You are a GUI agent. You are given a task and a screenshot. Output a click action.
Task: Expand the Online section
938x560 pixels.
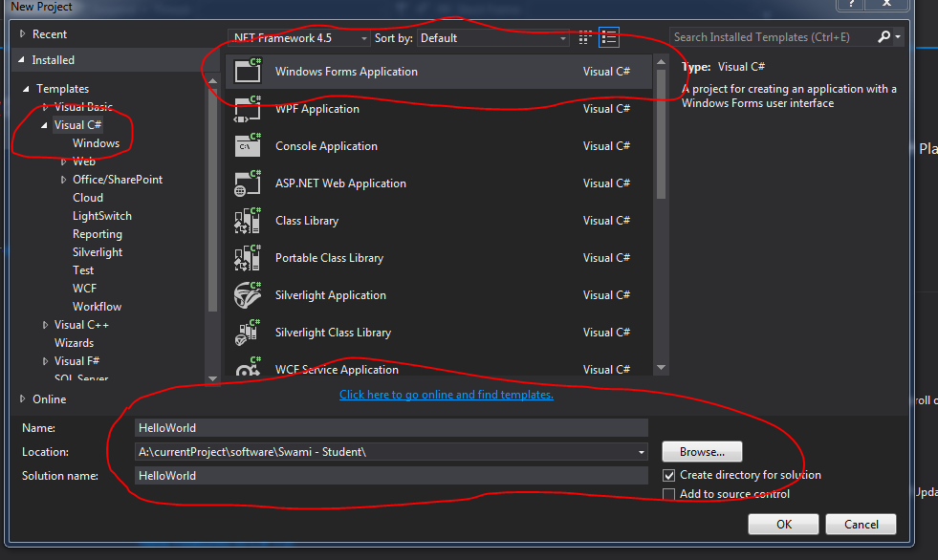click(23, 398)
